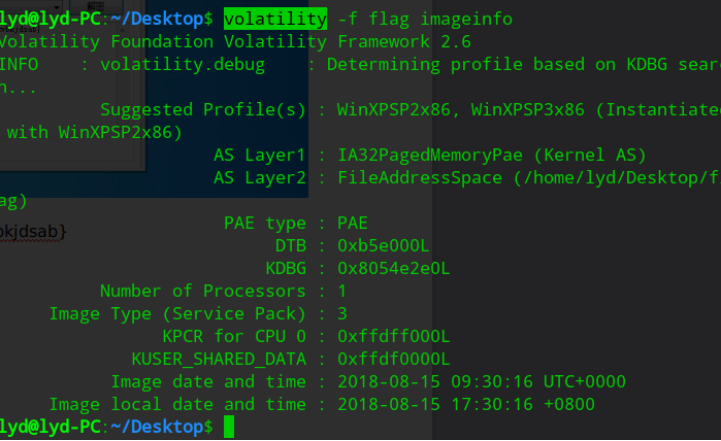
Task: Click the 'KUSER_SHARED_DATA' label
Action: coord(219,359)
